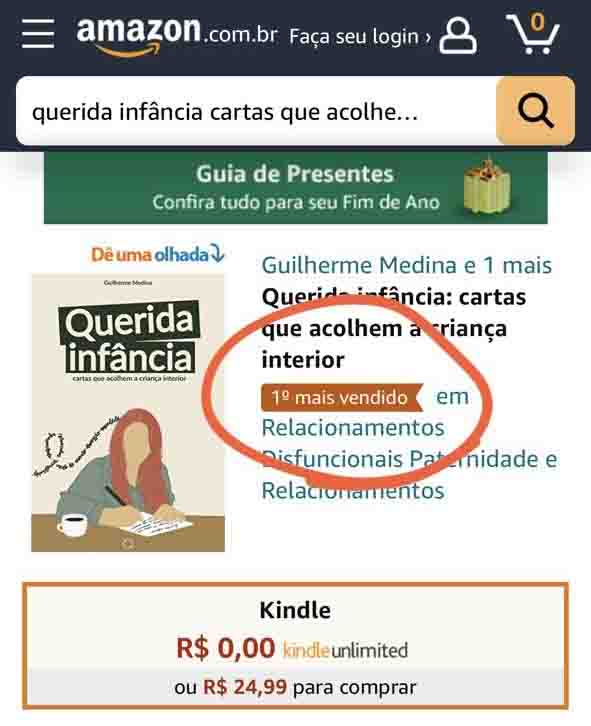Click the magnifying glass search button
This screenshot has height=726, width=591.
pyautogui.click(x=535, y=111)
